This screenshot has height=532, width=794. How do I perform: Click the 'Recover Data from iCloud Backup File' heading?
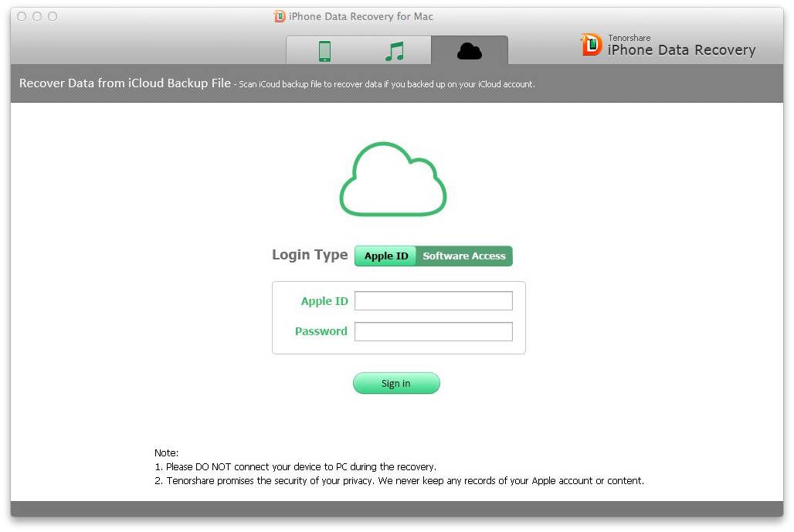tap(124, 83)
